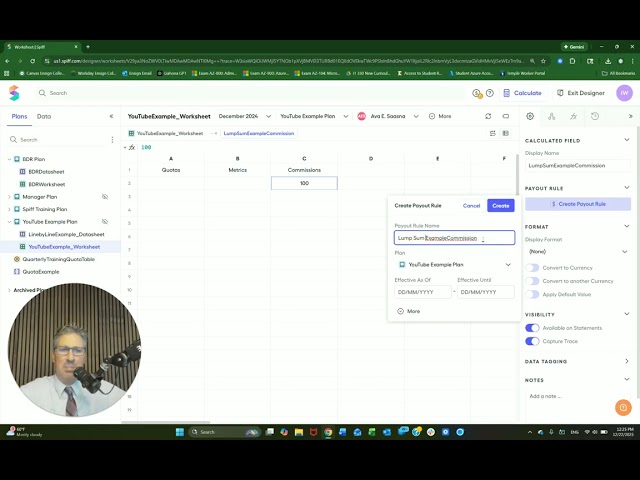Open the help question mark icon

click(490, 93)
